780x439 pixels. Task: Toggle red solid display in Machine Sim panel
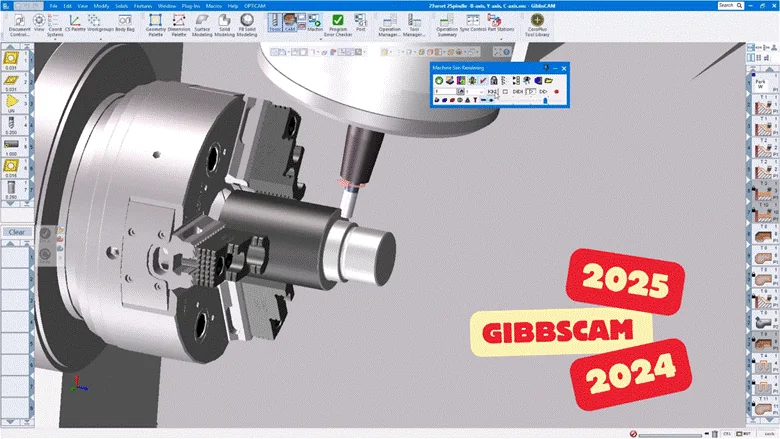[452, 100]
